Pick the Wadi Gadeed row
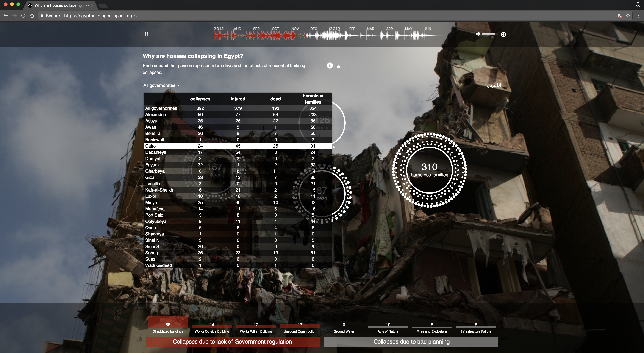This screenshot has height=353, width=644. (238, 265)
